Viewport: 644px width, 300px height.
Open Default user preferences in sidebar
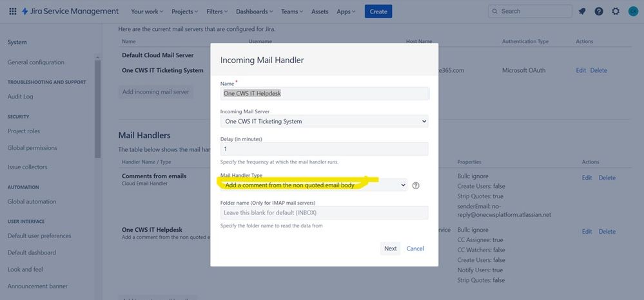click(x=39, y=236)
